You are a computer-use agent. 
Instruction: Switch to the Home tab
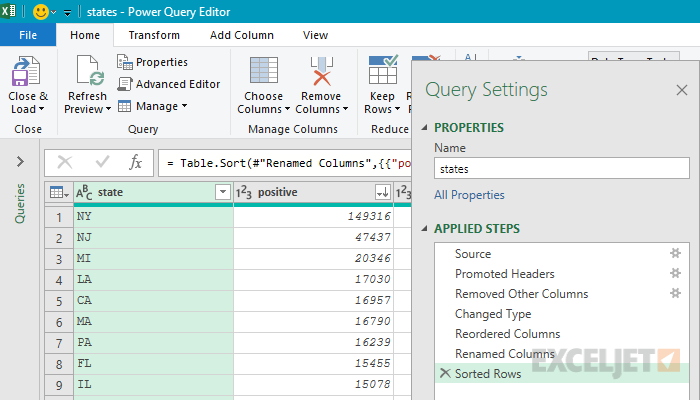(x=85, y=35)
